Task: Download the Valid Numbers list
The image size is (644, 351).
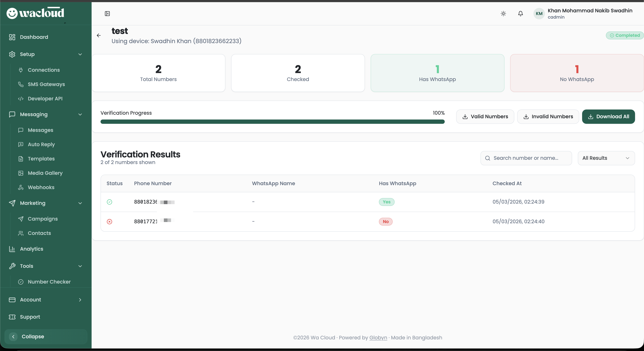Action: [485, 116]
